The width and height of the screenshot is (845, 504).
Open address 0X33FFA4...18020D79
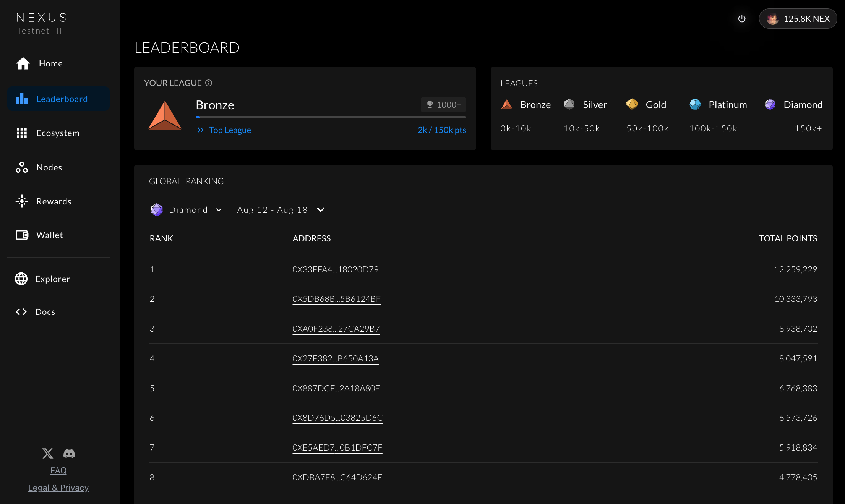[335, 269]
